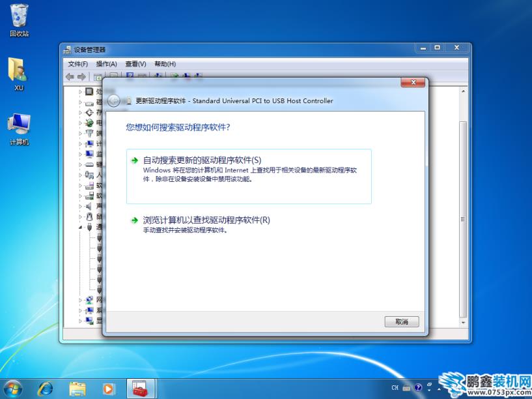Click CH language indicator in system tray

coord(395,387)
